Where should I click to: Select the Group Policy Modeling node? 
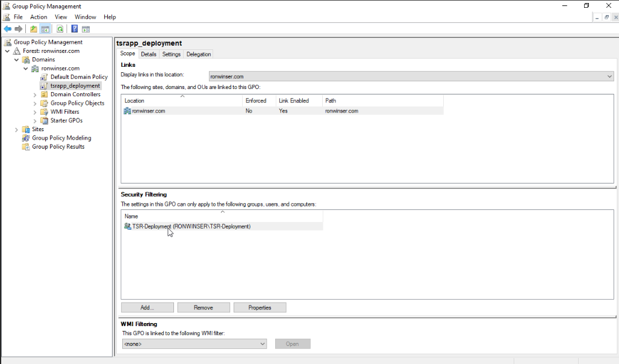pos(61,138)
